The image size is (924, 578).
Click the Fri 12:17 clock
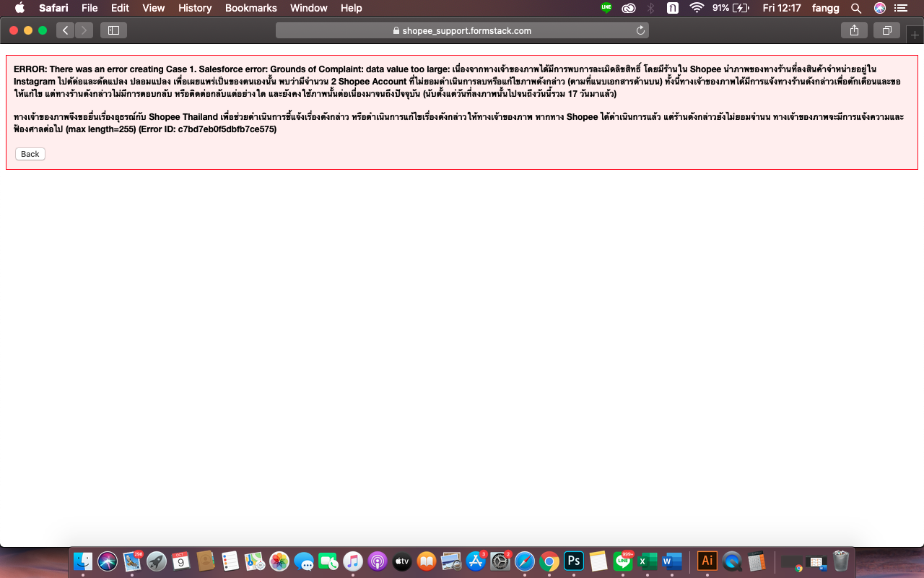pyautogui.click(x=782, y=8)
